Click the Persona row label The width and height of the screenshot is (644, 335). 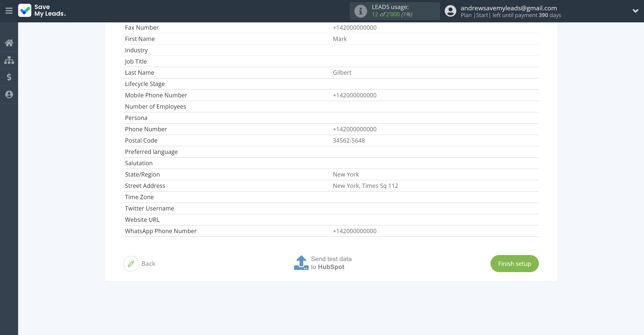tap(136, 118)
